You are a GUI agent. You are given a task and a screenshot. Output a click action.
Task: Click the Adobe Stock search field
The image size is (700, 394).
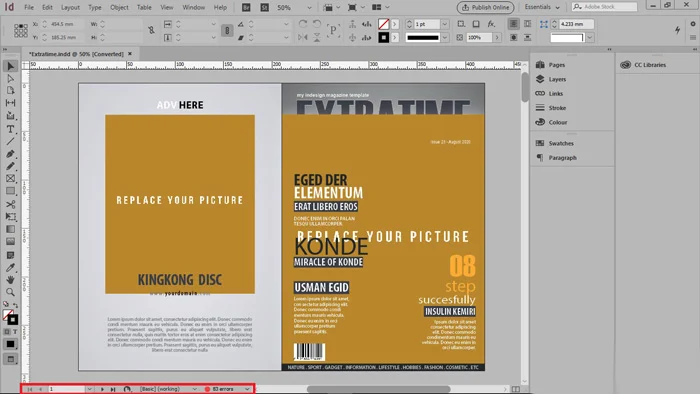[x=605, y=7]
